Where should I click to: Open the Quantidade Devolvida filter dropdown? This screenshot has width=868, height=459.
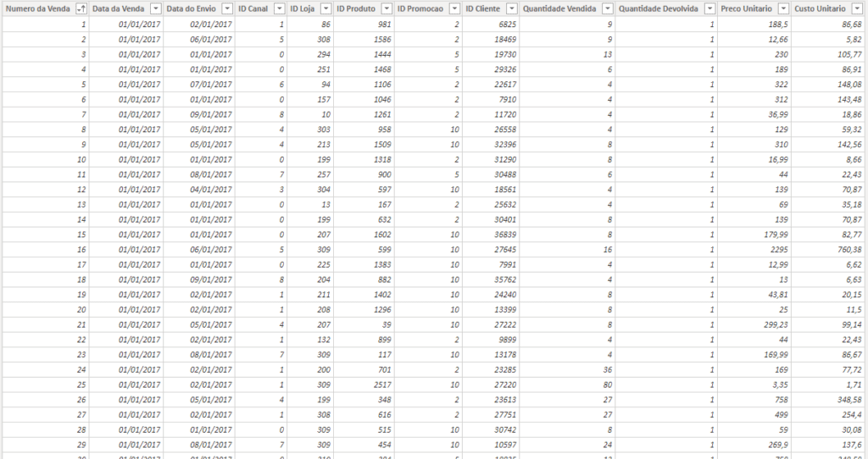pos(709,8)
